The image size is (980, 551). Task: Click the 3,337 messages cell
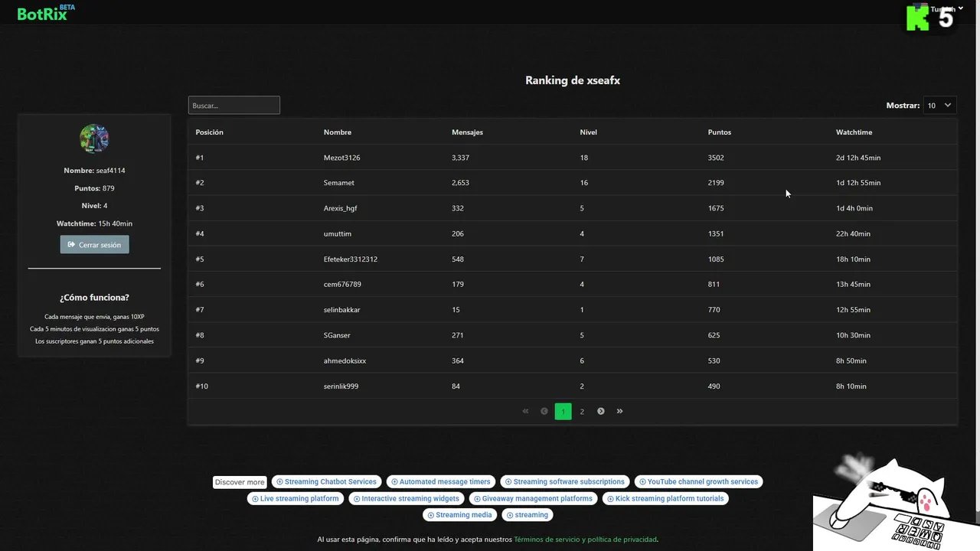coord(460,158)
